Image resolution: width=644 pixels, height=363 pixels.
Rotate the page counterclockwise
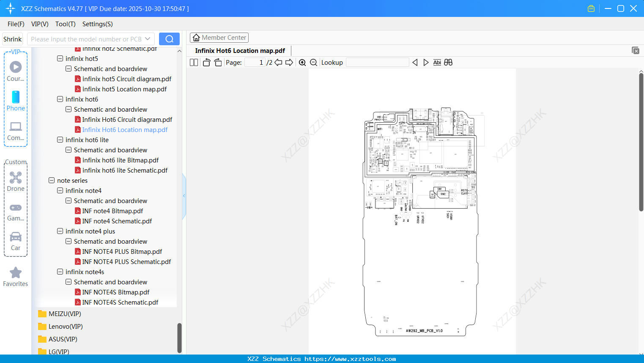click(x=206, y=62)
